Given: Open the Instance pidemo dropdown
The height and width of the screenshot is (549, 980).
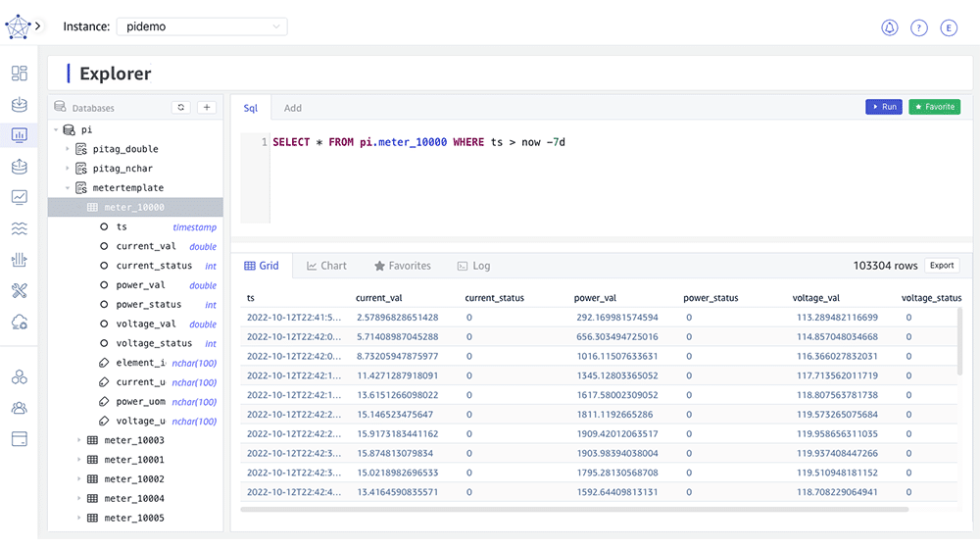Looking at the screenshot, I should pyautogui.click(x=201, y=26).
